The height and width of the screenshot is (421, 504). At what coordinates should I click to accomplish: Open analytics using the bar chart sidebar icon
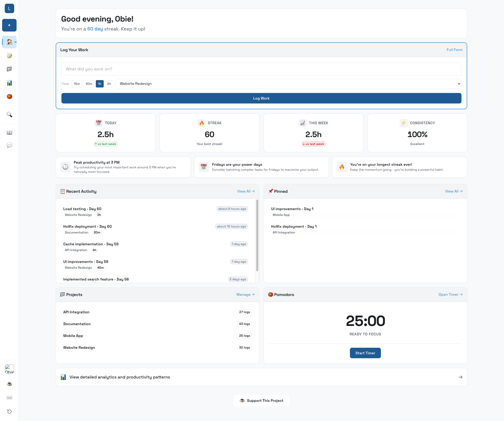[9, 83]
